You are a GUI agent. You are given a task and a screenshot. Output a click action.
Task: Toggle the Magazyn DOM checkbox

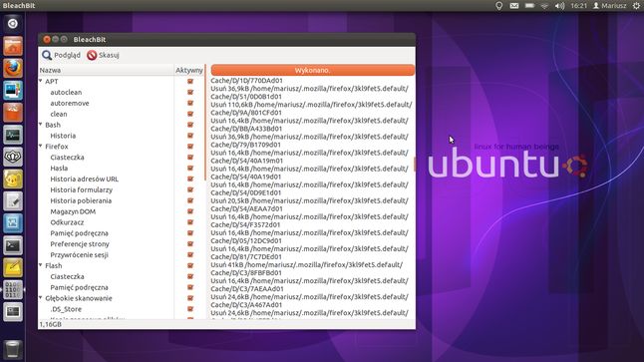(190, 211)
